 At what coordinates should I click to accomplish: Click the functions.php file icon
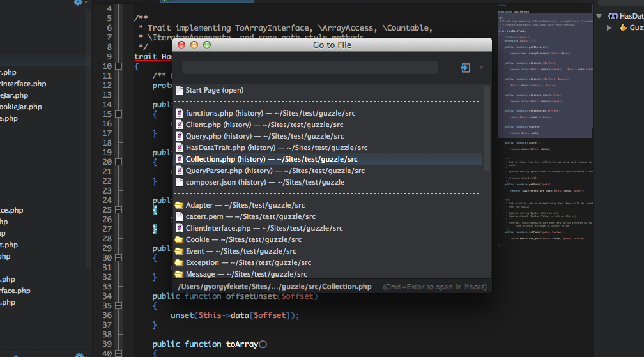pyautogui.click(x=180, y=113)
